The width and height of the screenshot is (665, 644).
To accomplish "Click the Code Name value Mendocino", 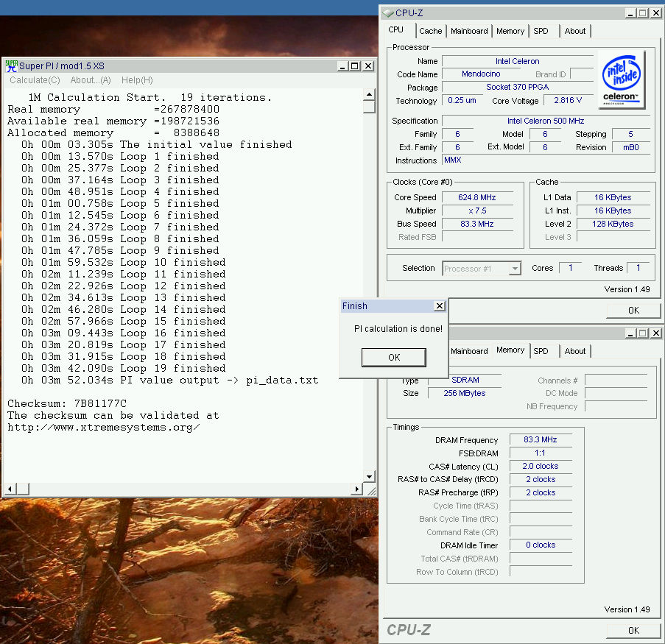I will click(x=481, y=74).
